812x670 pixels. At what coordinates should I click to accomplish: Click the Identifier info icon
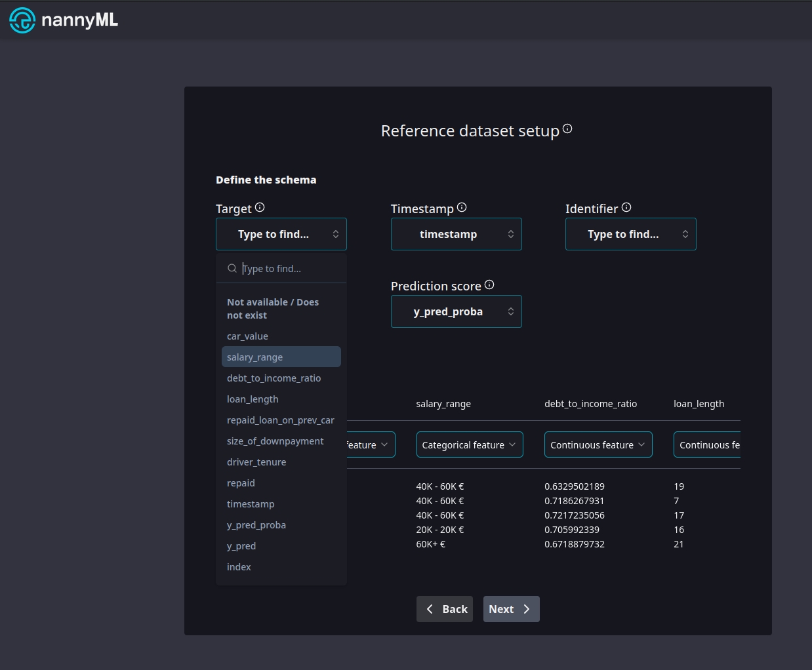pyautogui.click(x=626, y=208)
